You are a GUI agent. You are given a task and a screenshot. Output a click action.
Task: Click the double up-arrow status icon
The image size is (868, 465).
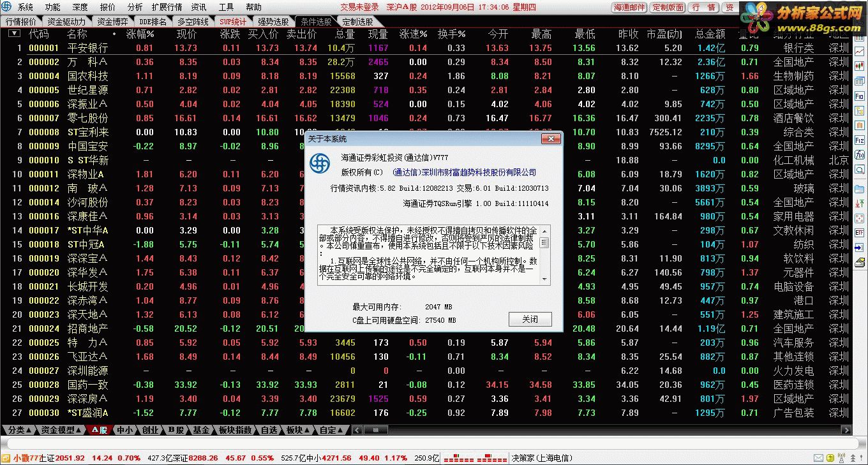853,458
